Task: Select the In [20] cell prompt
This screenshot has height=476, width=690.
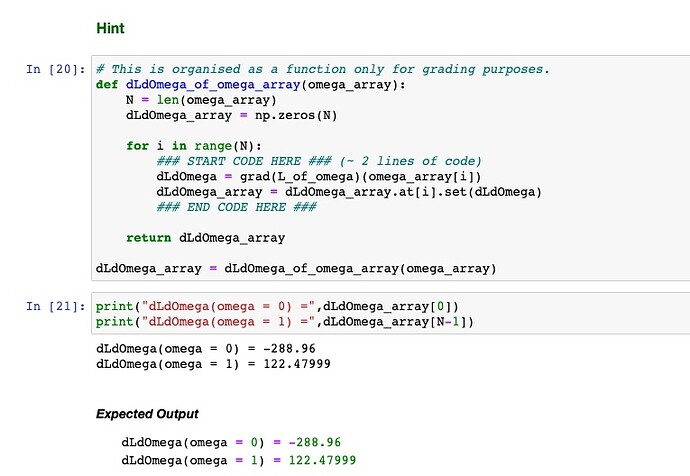Action: point(55,69)
